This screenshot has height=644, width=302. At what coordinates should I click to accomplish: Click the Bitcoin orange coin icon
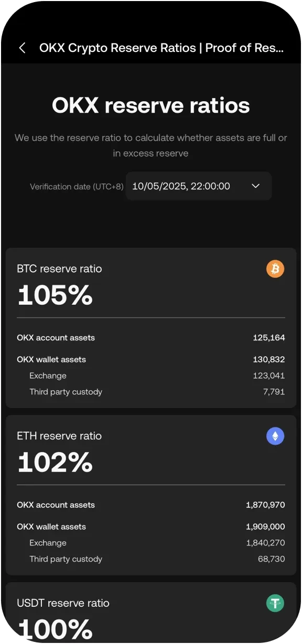pos(275,270)
